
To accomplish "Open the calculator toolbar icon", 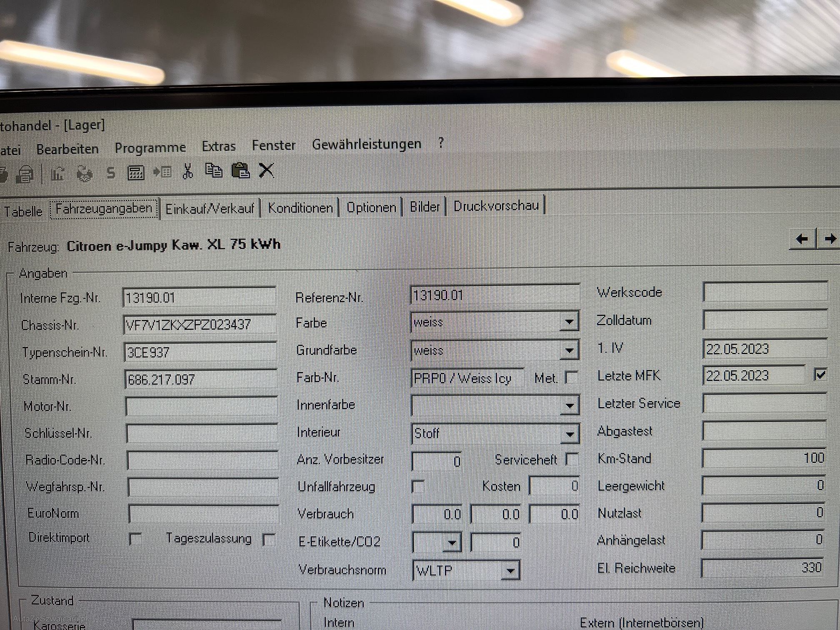I will (x=136, y=172).
